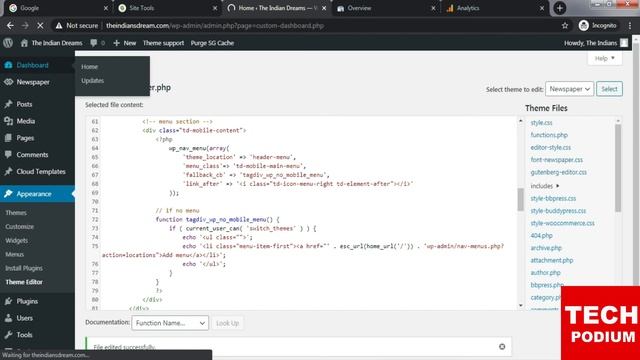
Task: Click Home in Dashboard flyout
Action: 89,67
